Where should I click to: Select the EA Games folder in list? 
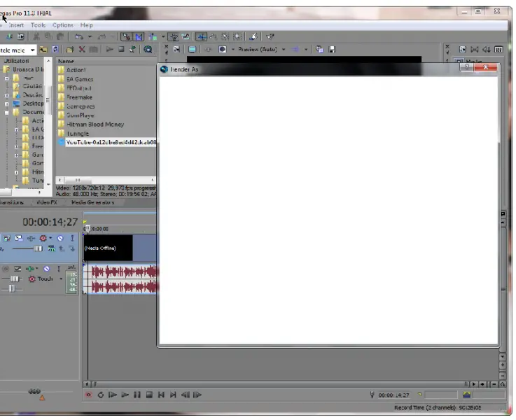80,79
